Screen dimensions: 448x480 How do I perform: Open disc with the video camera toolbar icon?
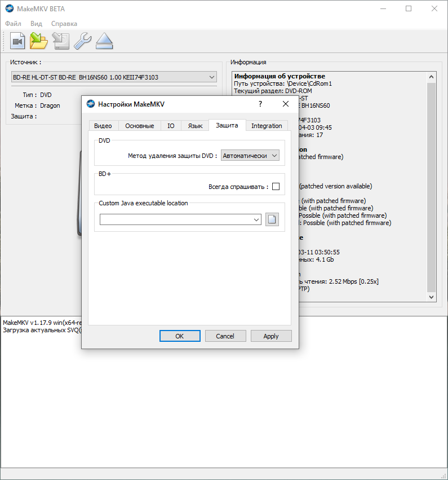click(17, 41)
